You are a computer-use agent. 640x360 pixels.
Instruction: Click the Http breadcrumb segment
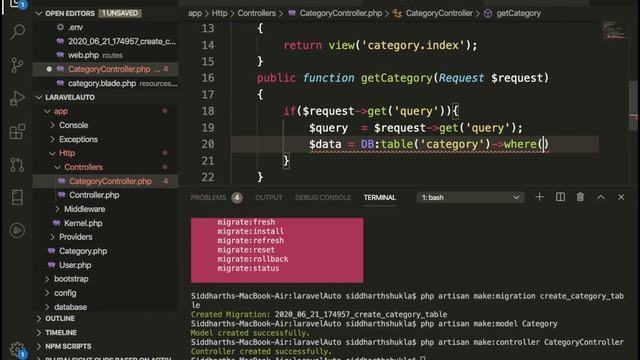pyautogui.click(x=220, y=13)
